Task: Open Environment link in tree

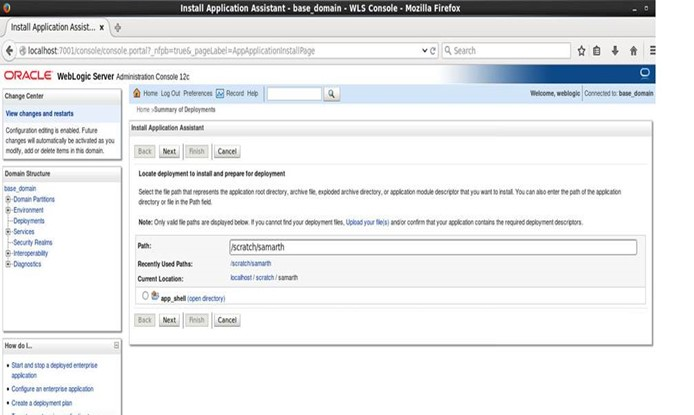Action: pyautogui.click(x=28, y=210)
